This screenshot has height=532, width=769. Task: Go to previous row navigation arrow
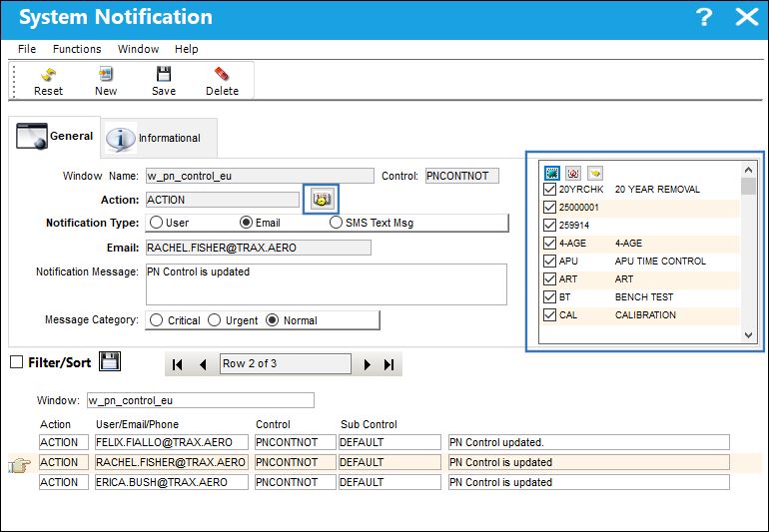coord(203,364)
